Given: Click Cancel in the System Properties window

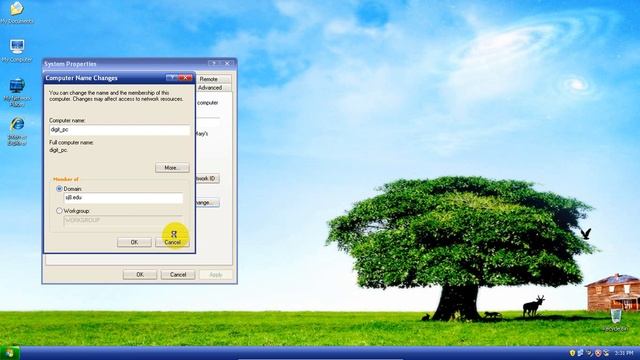Looking at the screenshot, I should click(178, 275).
